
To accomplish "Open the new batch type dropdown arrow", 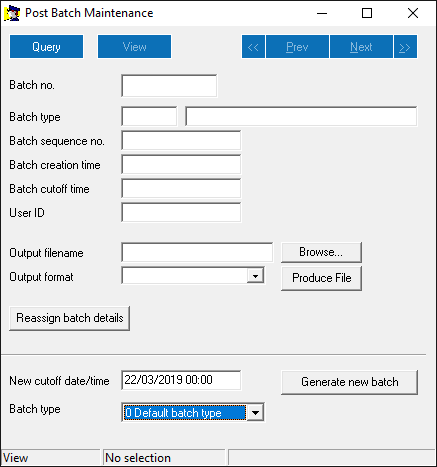I will (255, 413).
